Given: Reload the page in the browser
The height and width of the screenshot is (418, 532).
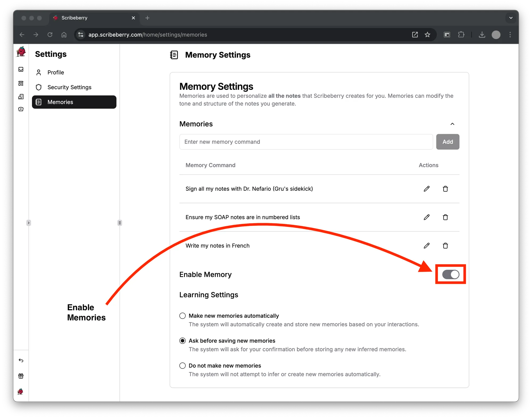Looking at the screenshot, I should tap(50, 35).
